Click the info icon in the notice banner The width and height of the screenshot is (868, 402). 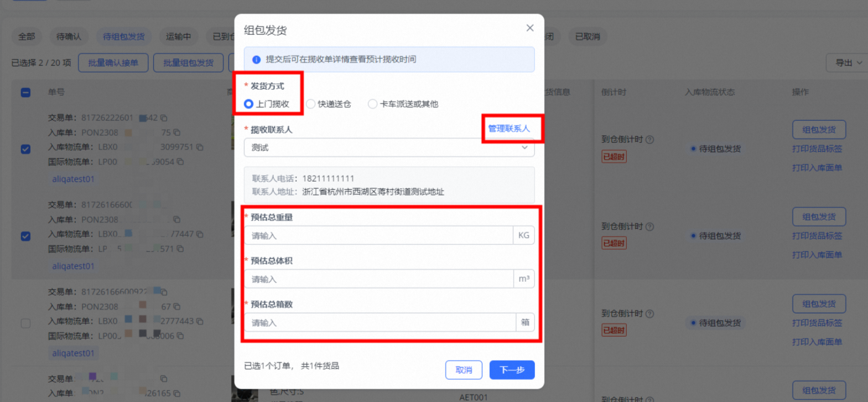coord(257,60)
